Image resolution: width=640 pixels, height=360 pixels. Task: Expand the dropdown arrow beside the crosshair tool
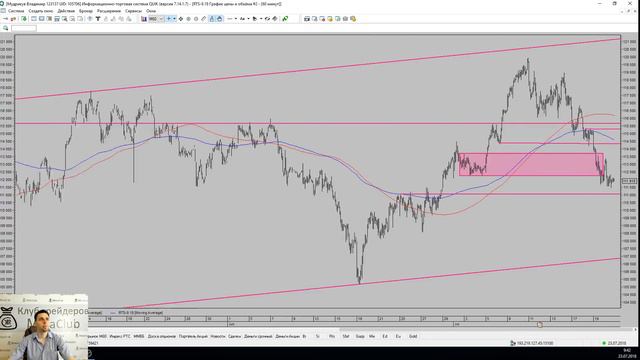pyautogui.click(x=174, y=19)
